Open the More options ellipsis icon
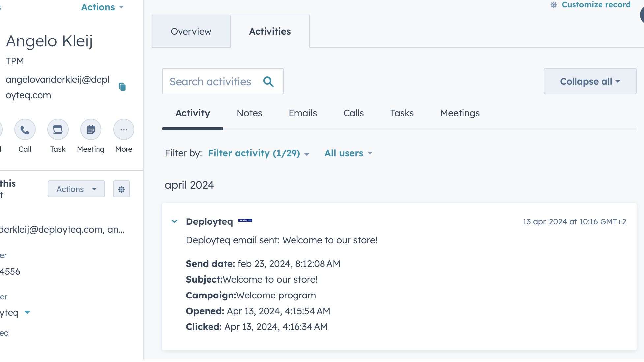This screenshot has width=644, height=362. click(x=124, y=130)
